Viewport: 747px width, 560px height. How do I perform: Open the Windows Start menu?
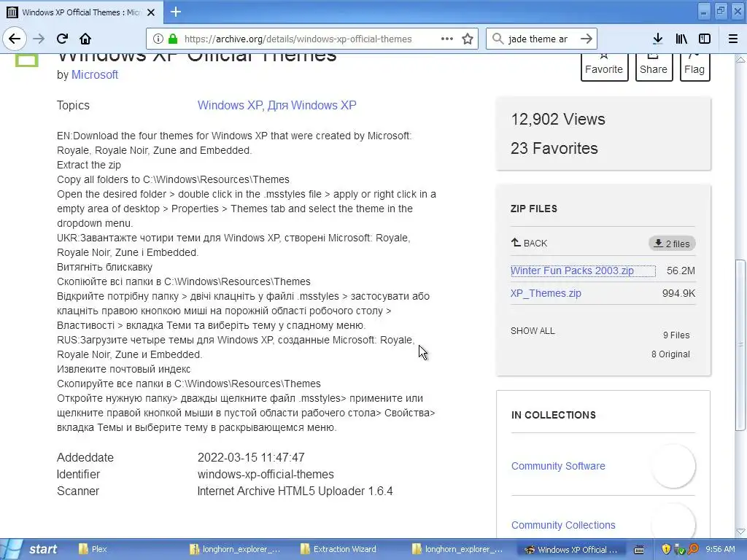pyautogui.click(x=32, y=549)
